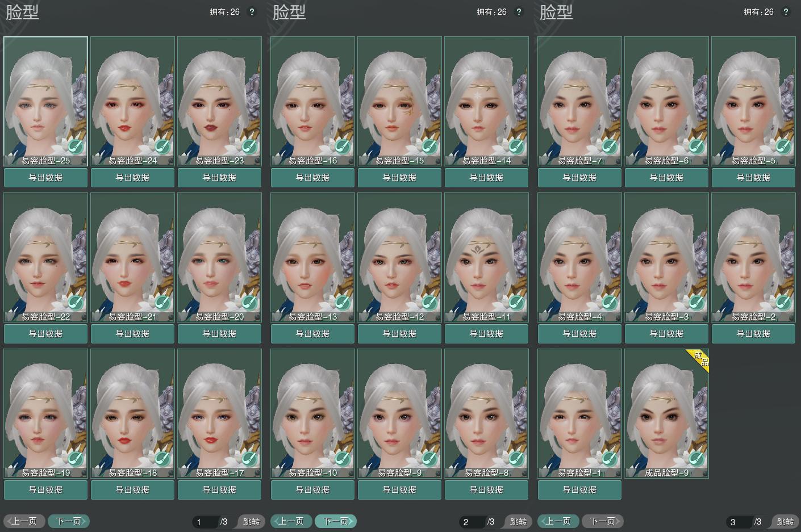Image resolution: width=801 pixels, height=532 pixels.
Task: Focus the page number field showing 2
Action: [472, 522]
